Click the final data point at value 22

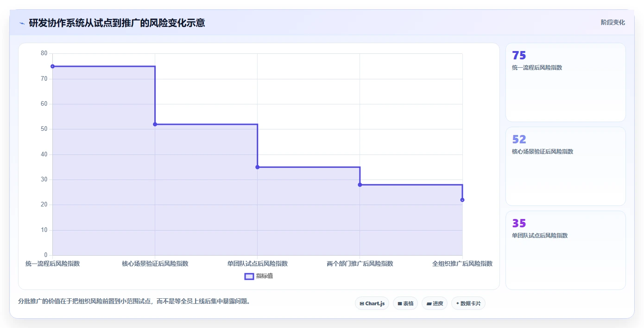click(x=462, y=200)
